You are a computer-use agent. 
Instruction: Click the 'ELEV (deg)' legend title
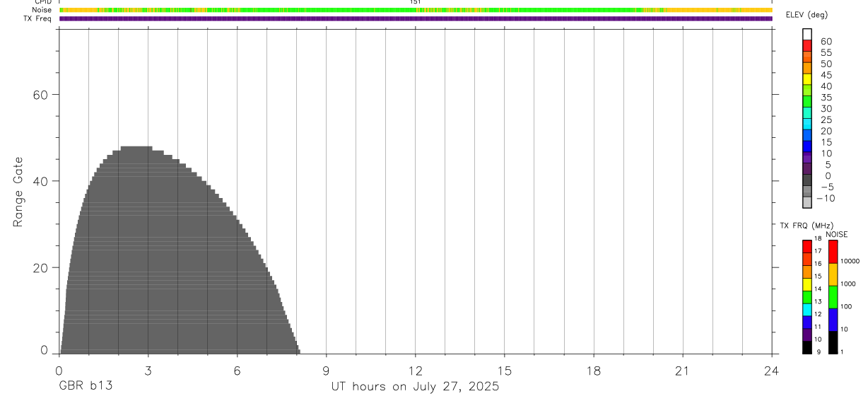tap(807, 16)
